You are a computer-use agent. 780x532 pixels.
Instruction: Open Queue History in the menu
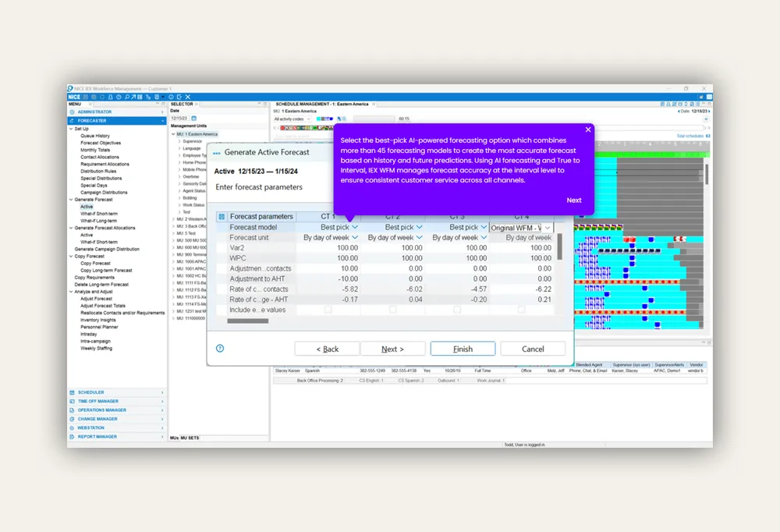tap(95, 136)
